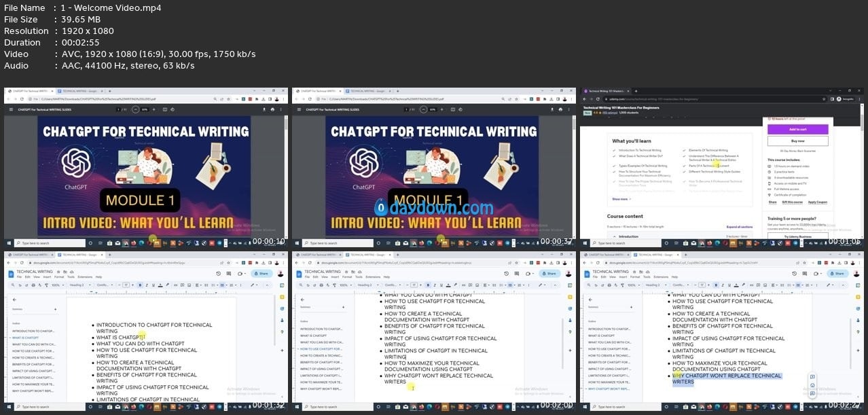Screen dimensions: 868x415
Task: Click insert link icon in 00:01:32 Docs frame
Action: (175, 285)
